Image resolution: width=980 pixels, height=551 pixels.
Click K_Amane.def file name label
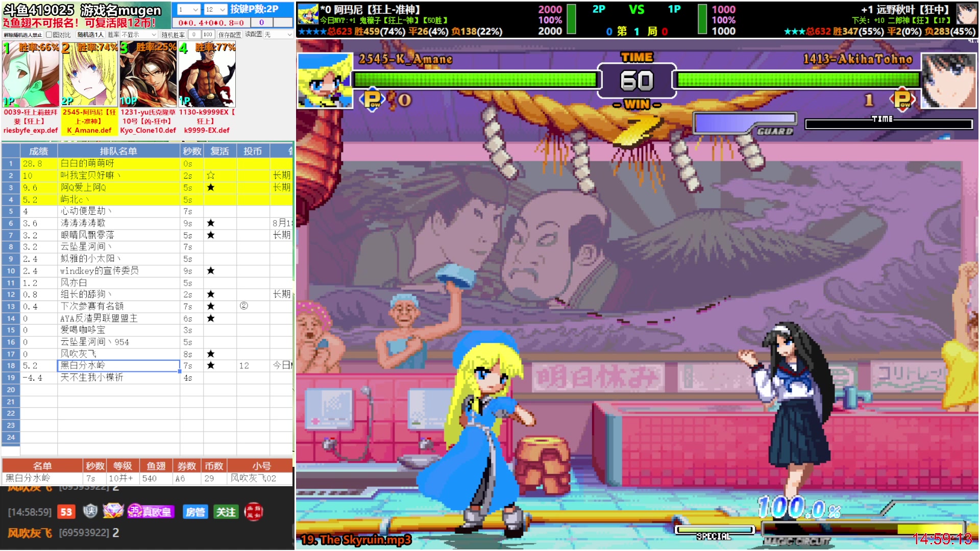pos(89,131)
